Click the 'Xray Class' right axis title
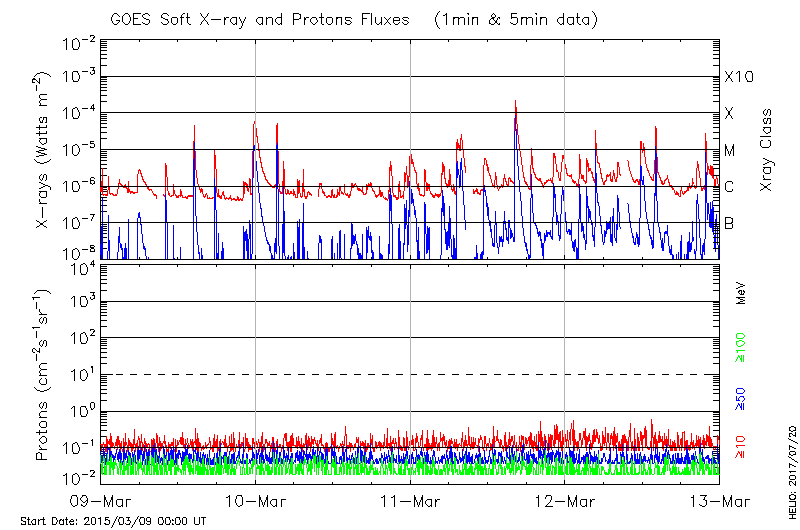Screen dimensions: 800x530 767,150
